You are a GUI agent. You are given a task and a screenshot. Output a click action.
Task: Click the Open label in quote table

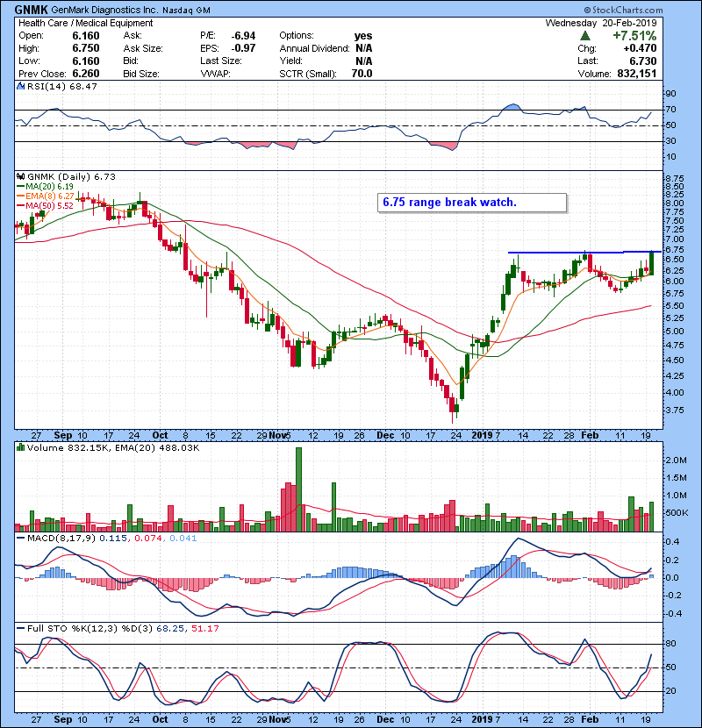pos(31,36)
